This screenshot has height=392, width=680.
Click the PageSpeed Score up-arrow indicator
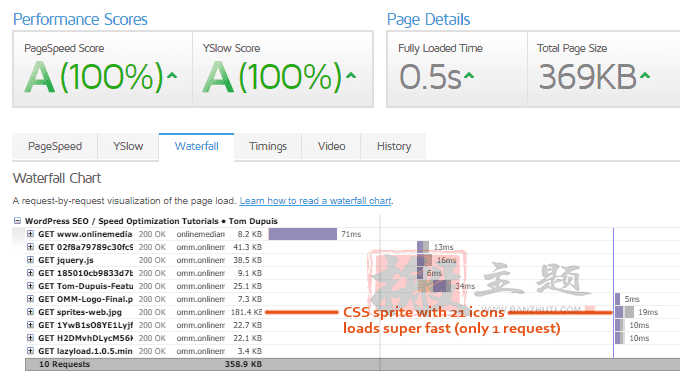point(172,76)
